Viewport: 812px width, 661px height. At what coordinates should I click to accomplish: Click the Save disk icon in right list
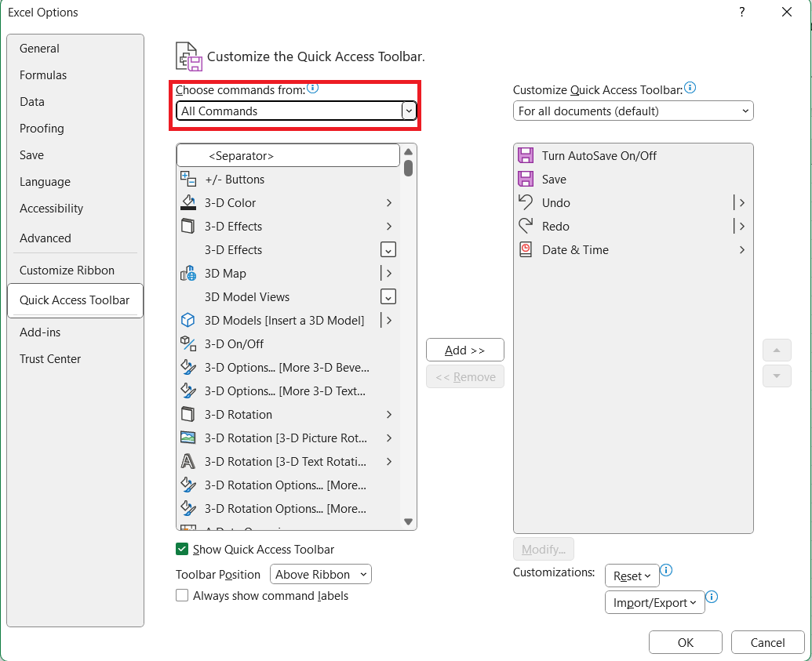526,179
